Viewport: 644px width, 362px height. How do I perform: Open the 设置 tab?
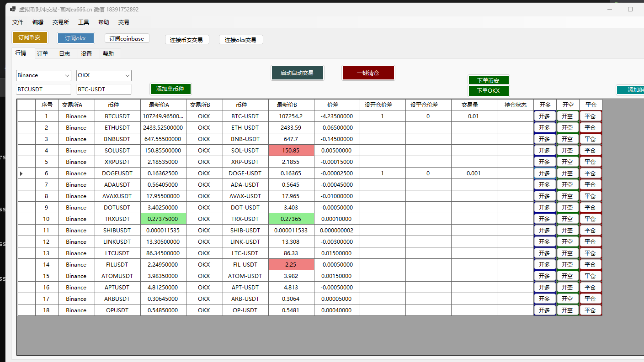[86, 54]
